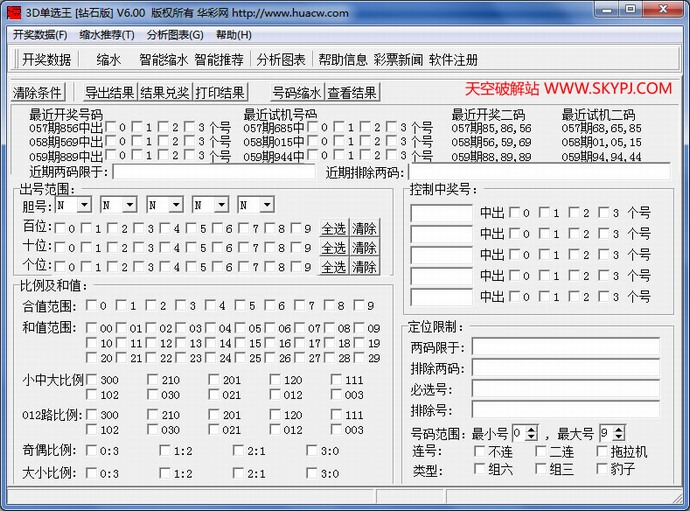690x511 pixels.
Task: Click the 分析图表 toolbar button
Action: pos(281,60)
